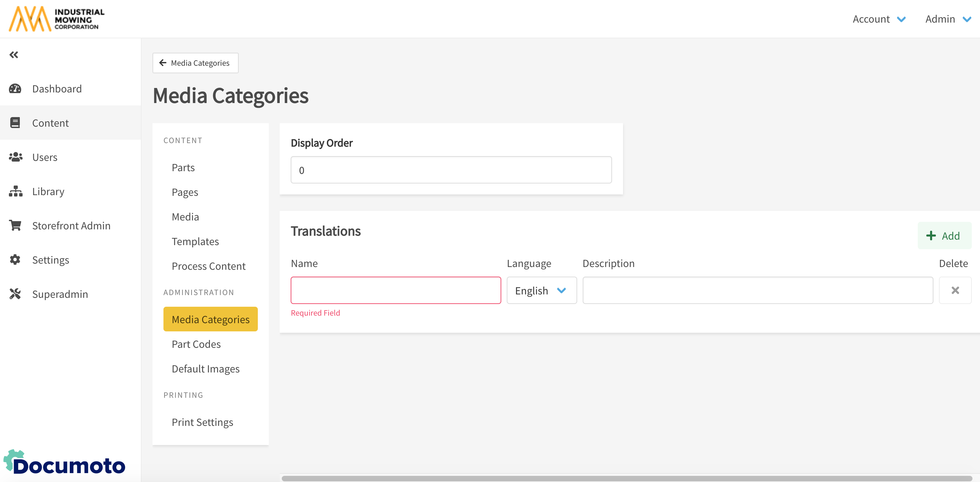Click the Storefront Admin cart icon
This screenshot has height=482, width=980.
[15, 225]
